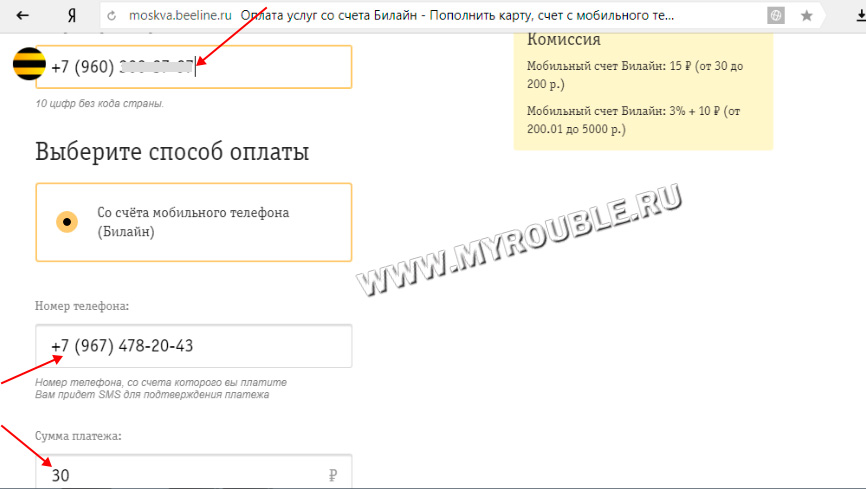Click the ruble sign in amount field
The image size is (866, 489).
[x=332, y=475]
